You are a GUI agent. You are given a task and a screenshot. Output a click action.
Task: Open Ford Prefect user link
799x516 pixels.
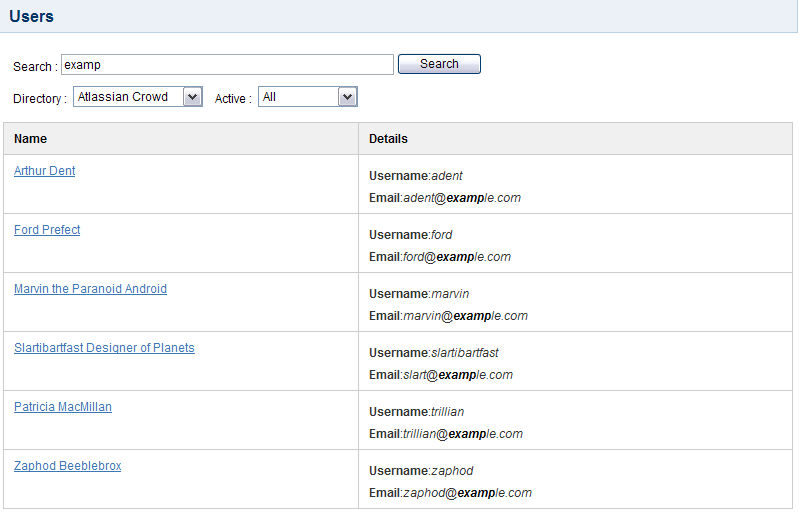(x=47, y=230)
